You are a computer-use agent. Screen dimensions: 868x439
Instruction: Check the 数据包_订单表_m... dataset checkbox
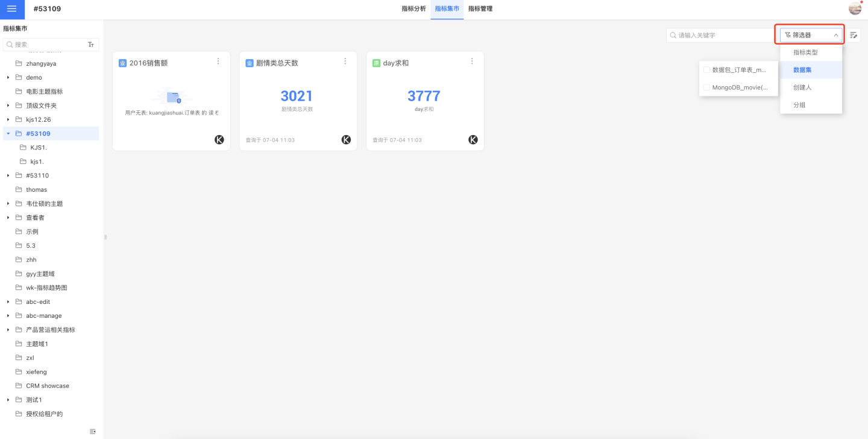coord(706,70)
